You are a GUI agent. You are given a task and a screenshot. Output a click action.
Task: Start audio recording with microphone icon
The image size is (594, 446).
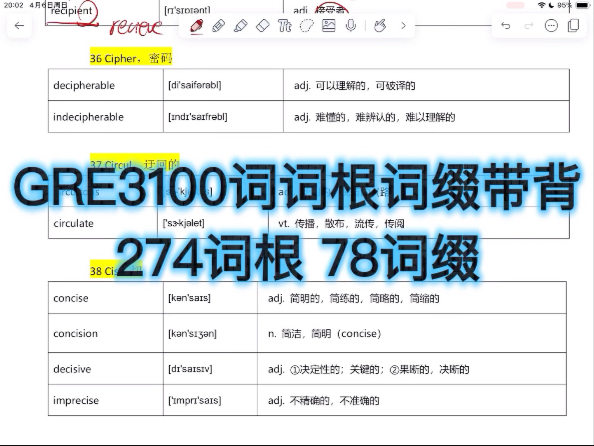click(351, 25)
